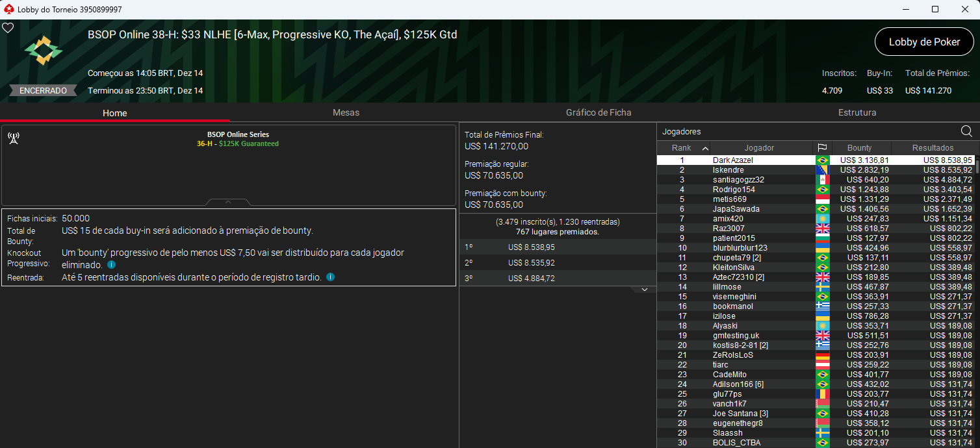Click the UK flag beside Raz3007

click(823, 228)
